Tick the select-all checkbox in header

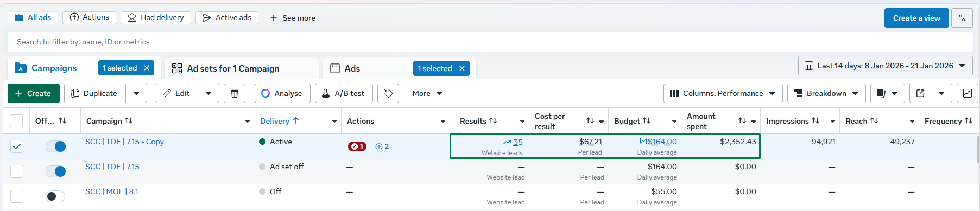point(17,121)
